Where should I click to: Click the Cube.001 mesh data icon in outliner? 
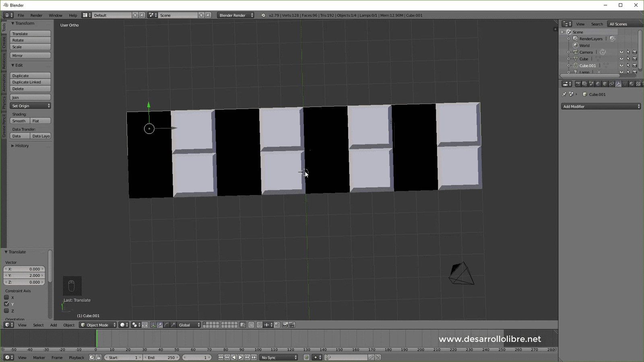(x=606, y=66)
